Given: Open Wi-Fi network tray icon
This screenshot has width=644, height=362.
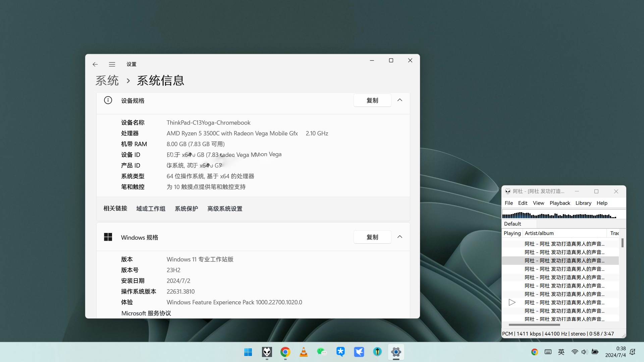Looking at the screenshot, I should pyautogui.click(x=575, y=352).
